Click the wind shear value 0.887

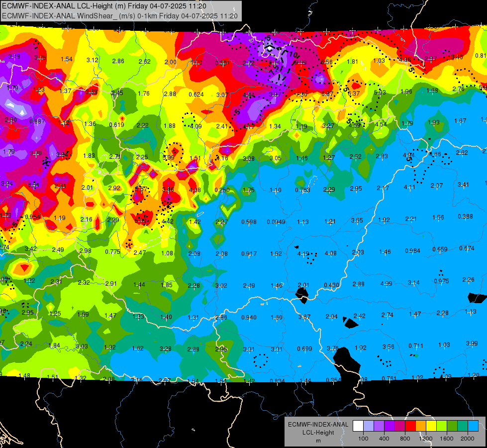click(37, 121)
